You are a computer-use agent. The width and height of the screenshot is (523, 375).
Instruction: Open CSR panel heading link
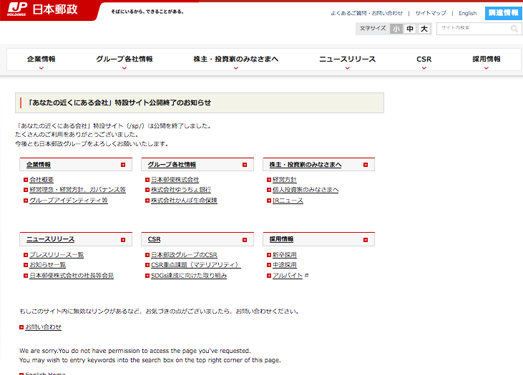(154, 240)
